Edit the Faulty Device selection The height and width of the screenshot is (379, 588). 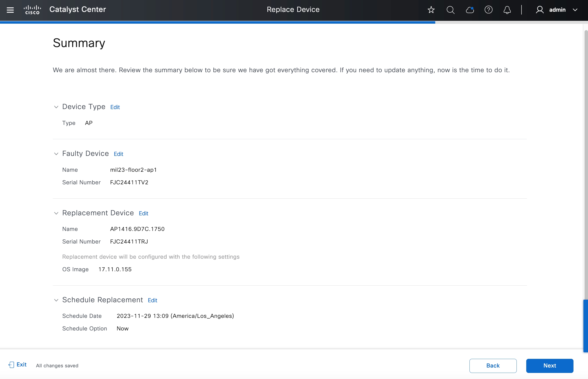coord(118,154)
